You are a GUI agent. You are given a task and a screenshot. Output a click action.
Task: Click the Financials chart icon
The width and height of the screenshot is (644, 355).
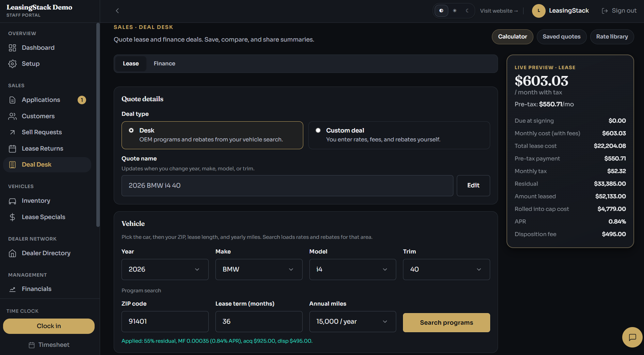(12, 289)
